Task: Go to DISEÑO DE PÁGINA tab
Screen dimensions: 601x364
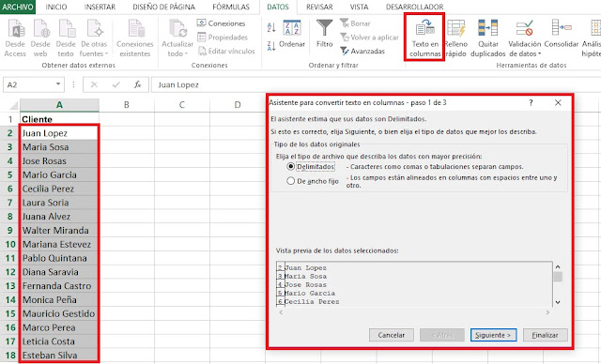Action: (x=163, y=7)
